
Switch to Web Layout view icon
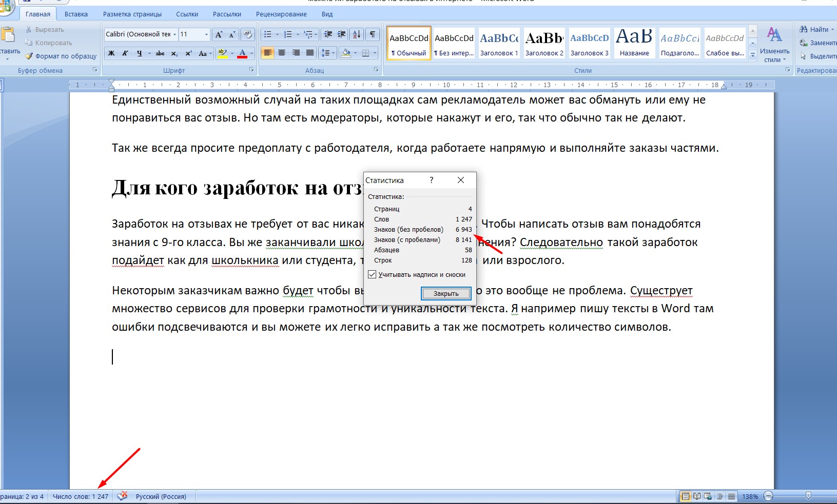coord(708,496)
